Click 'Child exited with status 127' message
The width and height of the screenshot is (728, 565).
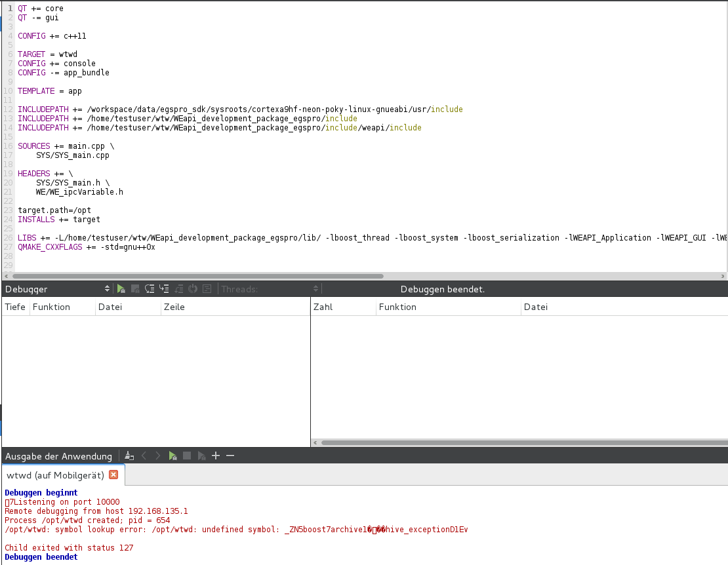click(69, 547)
